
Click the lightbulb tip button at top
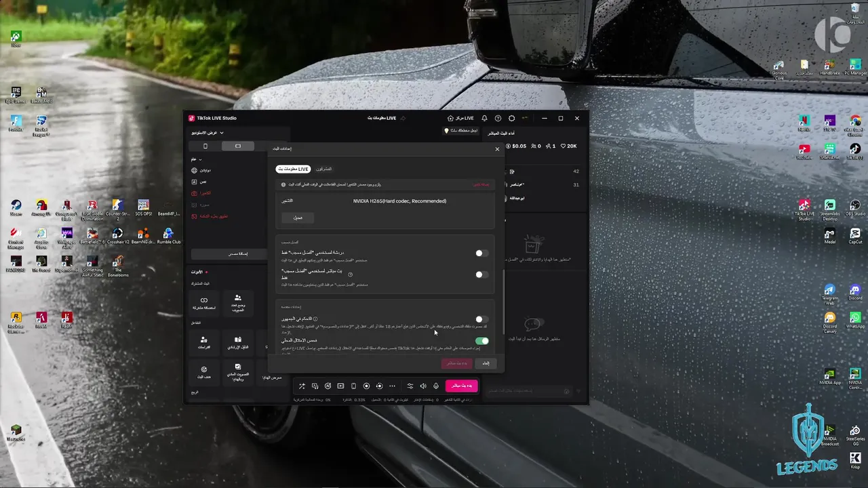click(x=461, y=130)
